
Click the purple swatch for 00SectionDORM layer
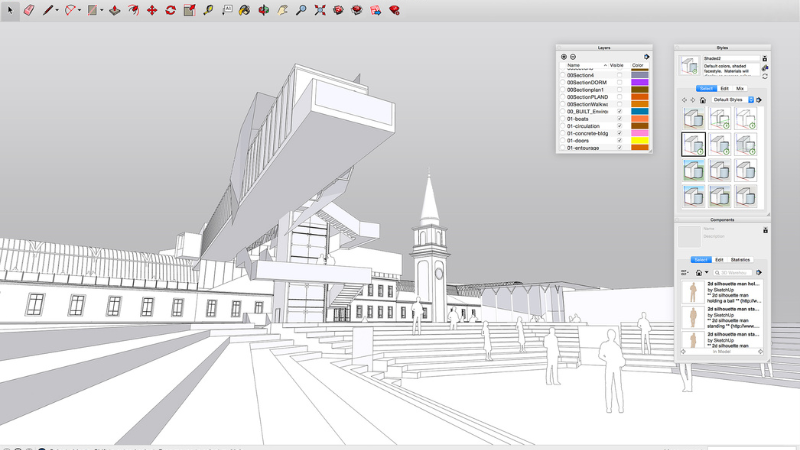tap(640, 82)
